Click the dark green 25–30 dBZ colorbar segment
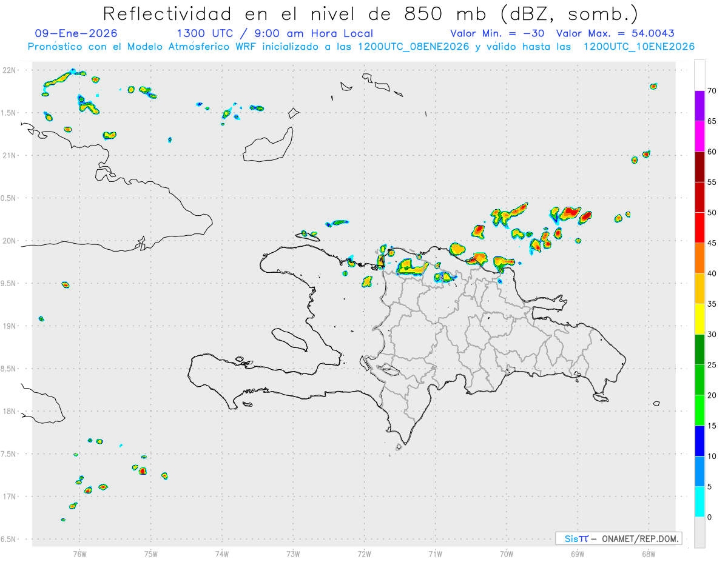 (x=699, y=350)
